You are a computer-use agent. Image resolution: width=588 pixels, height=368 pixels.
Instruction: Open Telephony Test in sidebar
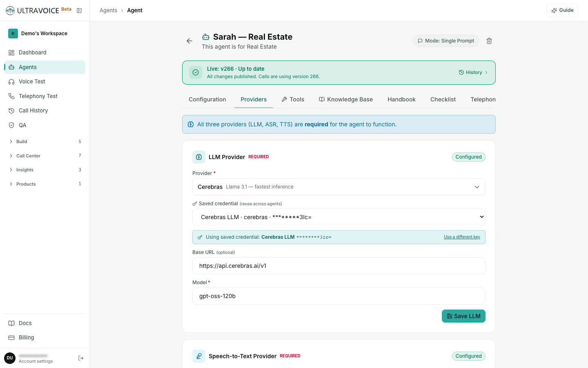[45, 96]
